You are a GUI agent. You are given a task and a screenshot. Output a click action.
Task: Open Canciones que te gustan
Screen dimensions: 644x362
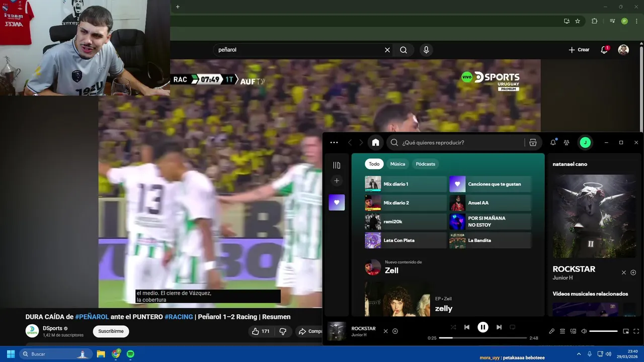[490, 184]
